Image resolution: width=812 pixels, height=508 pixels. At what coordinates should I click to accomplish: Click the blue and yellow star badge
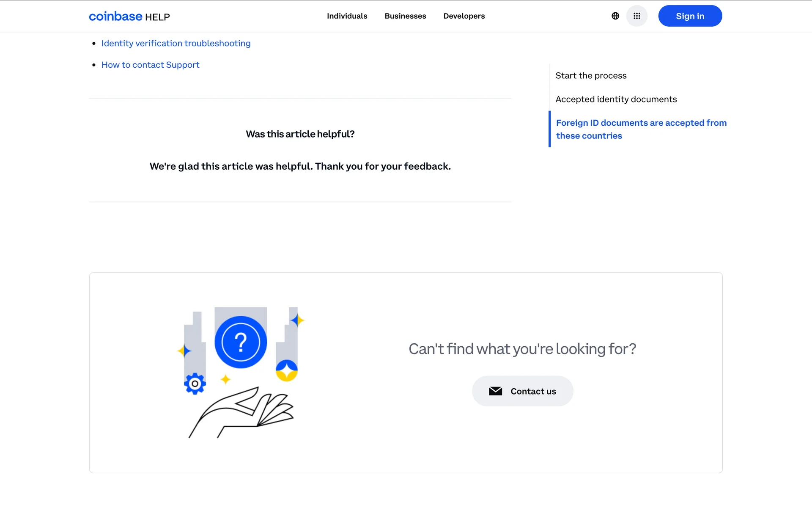[287, 370]
